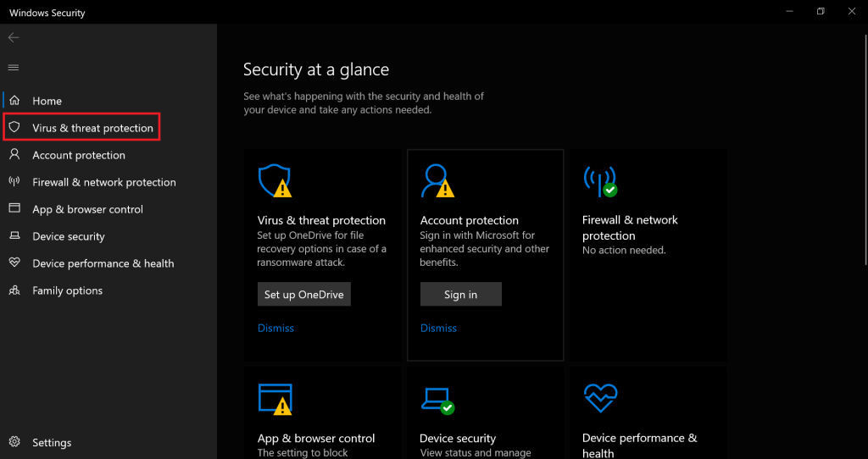Collapse the navigation pane with hamburger button
Screen dimensions: 868x459
click(x=14, y=68)
